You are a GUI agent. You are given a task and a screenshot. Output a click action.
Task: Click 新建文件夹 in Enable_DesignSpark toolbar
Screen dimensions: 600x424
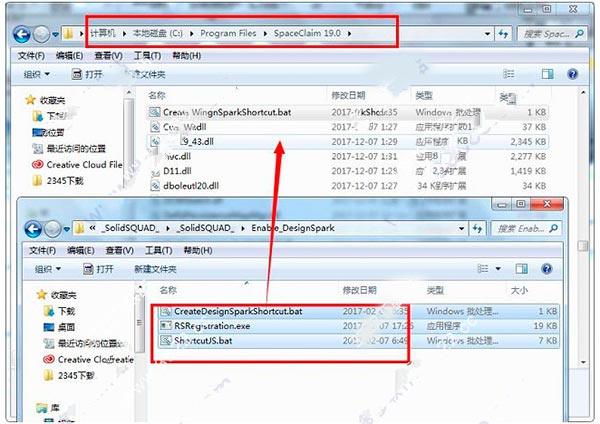click(155, 269)
